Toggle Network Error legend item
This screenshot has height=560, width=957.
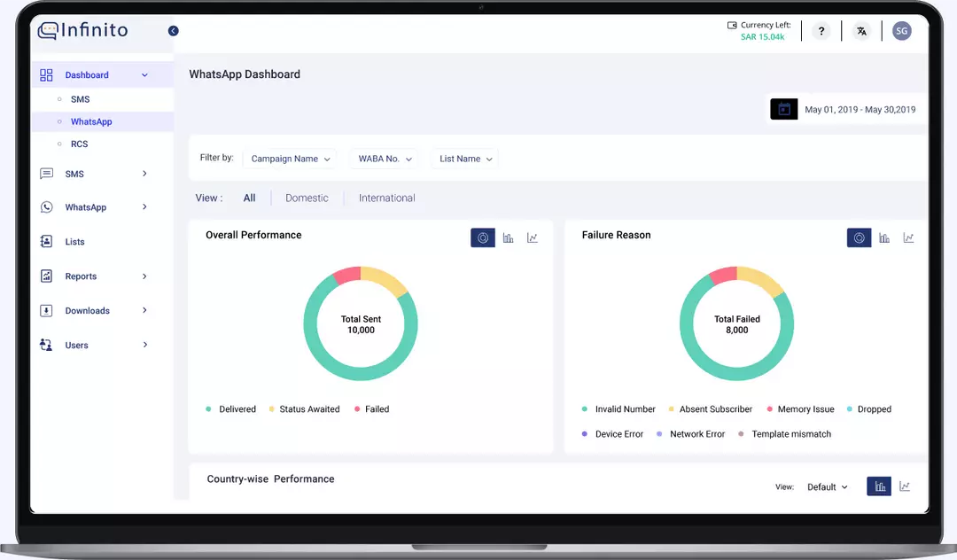pyautogui.click(x=691, y=434)
